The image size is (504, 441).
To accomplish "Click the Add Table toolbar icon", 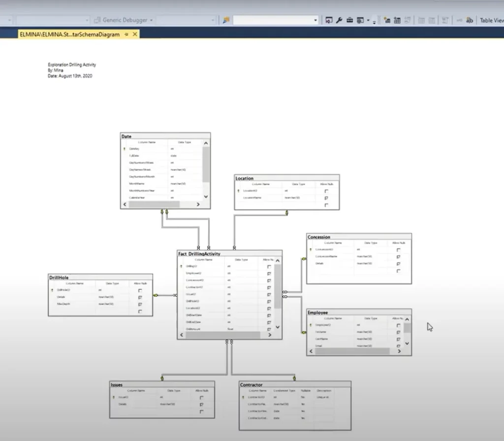I will pos(397,20).
